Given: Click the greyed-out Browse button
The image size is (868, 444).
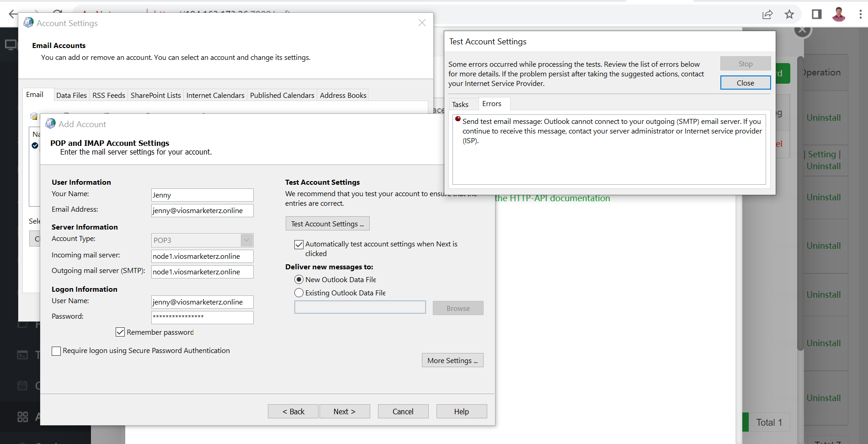Looking at the screenshot, I should [x=458, y=308].
